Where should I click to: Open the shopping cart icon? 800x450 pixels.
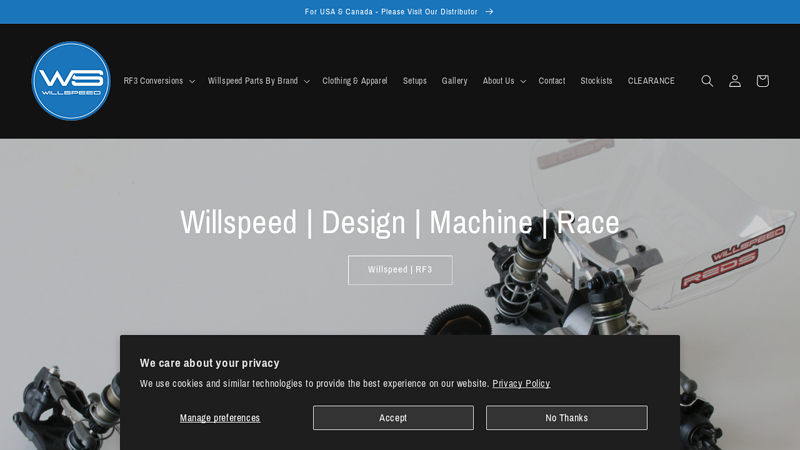click(762, 81)
